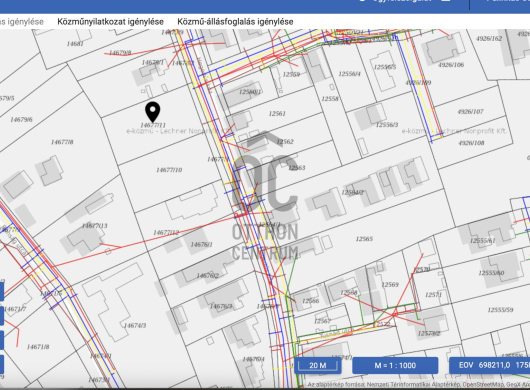The height and width of the screenshot is (390, 530).
Task: Select parcel label 14674/3
Action: tap(135, 325)
